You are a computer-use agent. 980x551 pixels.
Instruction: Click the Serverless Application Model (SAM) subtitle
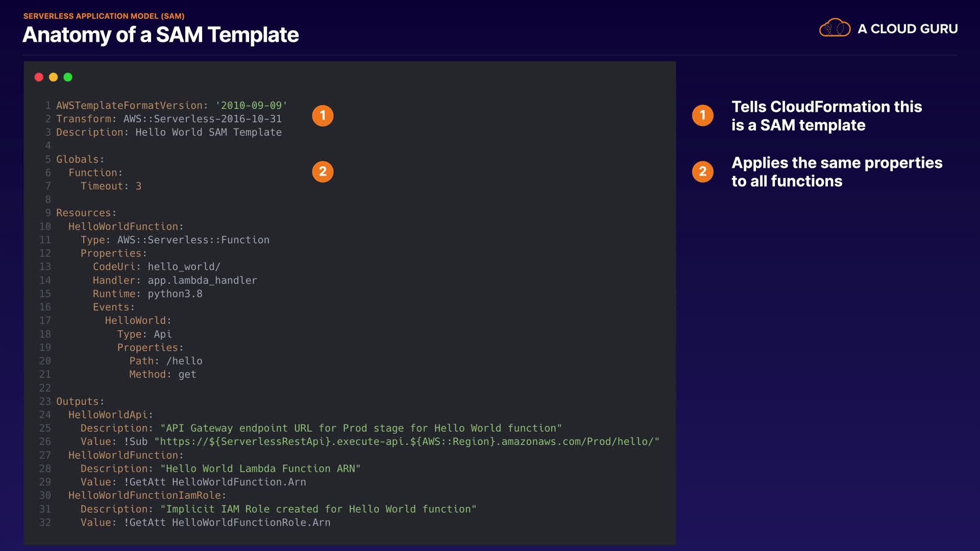coord(104,16)
